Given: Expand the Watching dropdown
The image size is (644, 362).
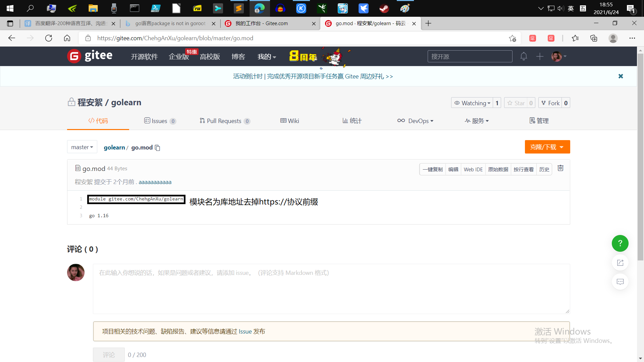Looking at the screenshot, I should 472,103.
